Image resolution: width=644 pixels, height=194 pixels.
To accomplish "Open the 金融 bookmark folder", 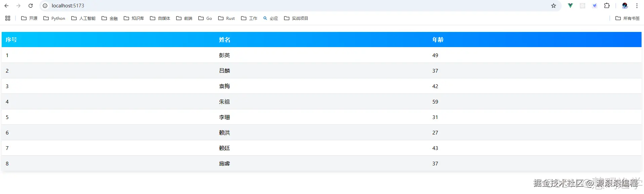I will pyautogui.click(x=110, y=18).
